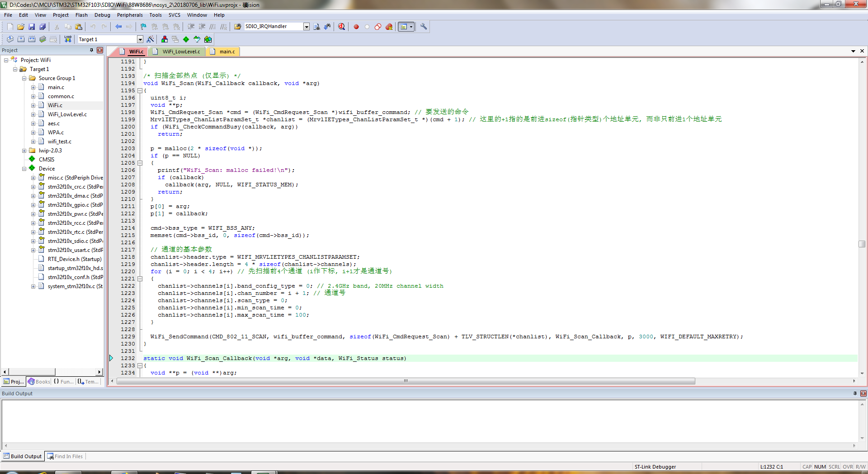Collapse the Device component node
868x474 pixels.
[24, 169]
